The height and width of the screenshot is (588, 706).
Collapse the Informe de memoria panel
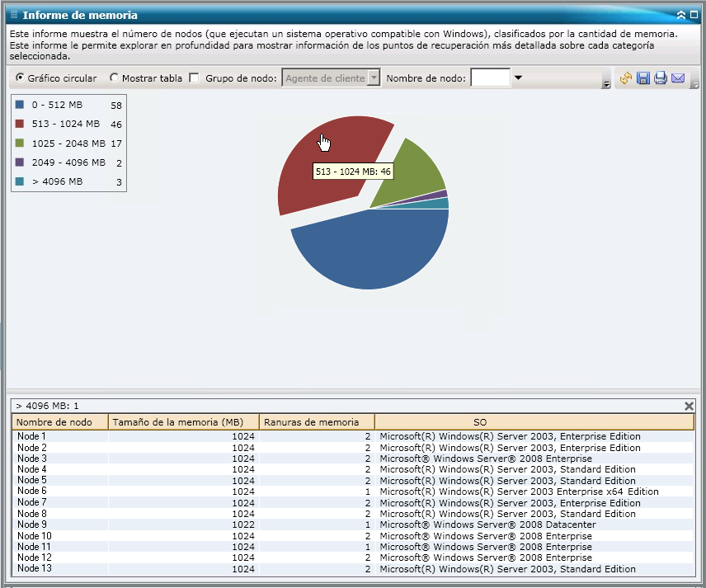[680, 15]
